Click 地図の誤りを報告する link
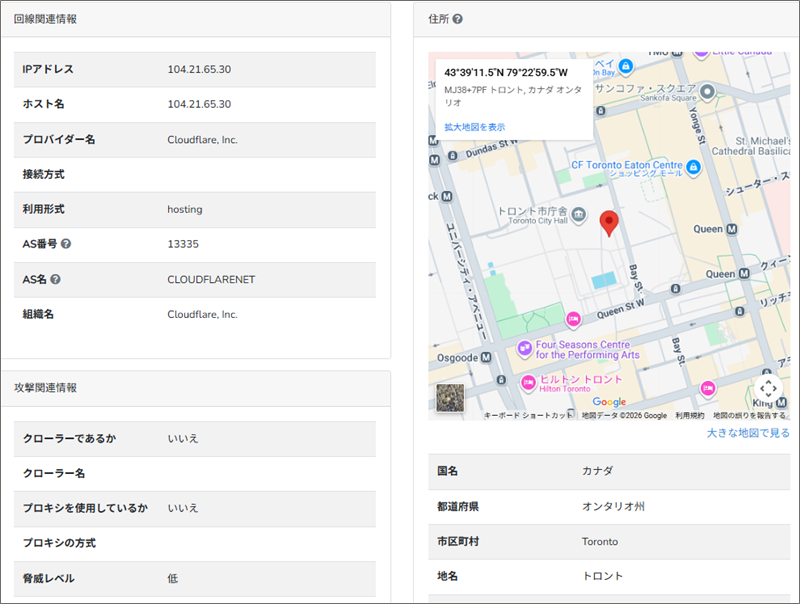 pyautogui.click(x=749, y=415)
